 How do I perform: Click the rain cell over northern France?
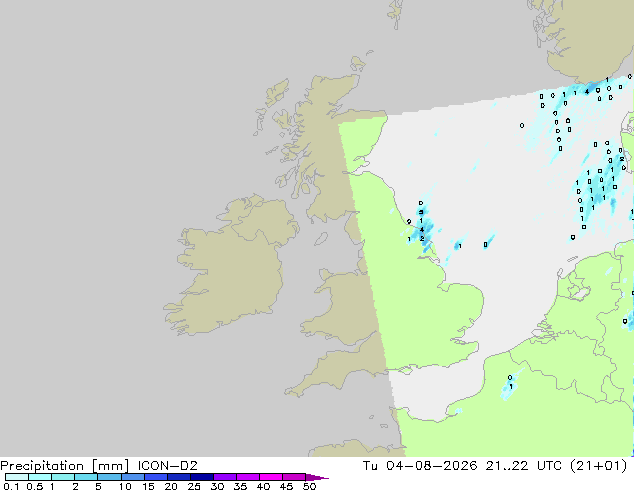tap(509, 385)
